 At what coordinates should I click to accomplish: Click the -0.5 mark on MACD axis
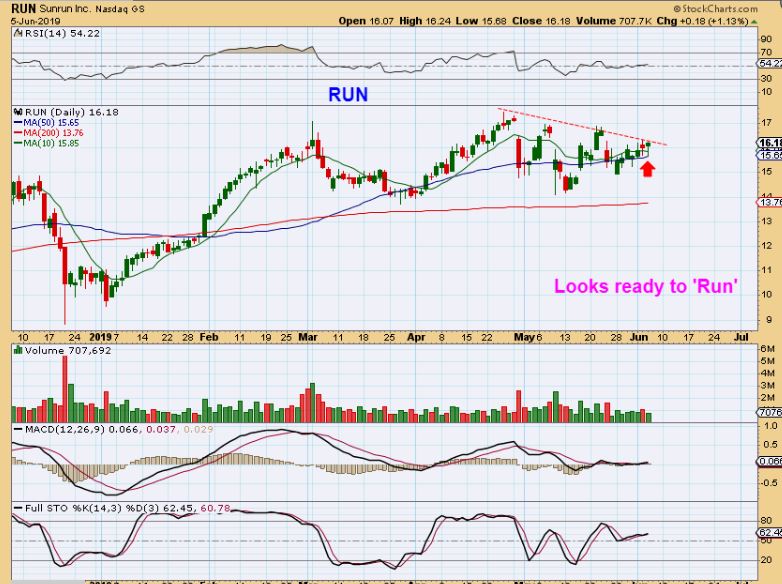769,483
